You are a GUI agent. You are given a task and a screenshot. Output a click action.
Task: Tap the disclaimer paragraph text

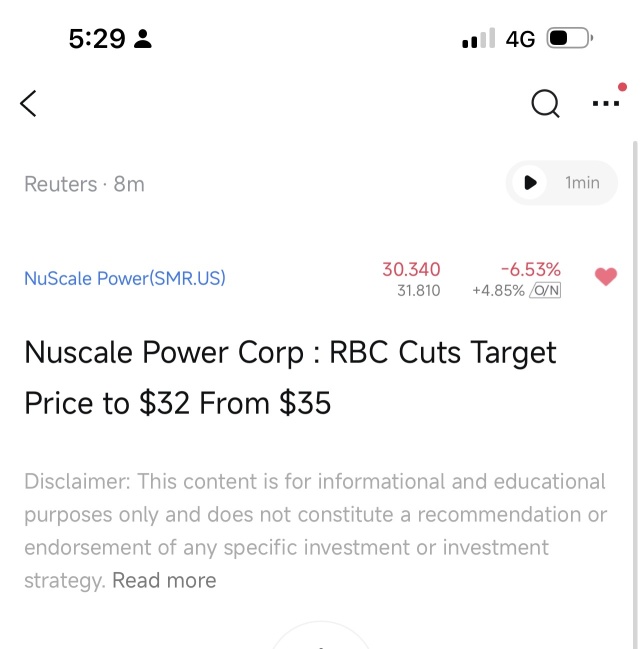pos(315,514)
